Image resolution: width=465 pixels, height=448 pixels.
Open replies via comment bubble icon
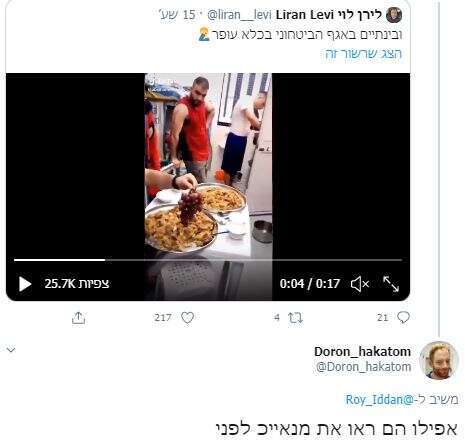(x=403, y=317)
